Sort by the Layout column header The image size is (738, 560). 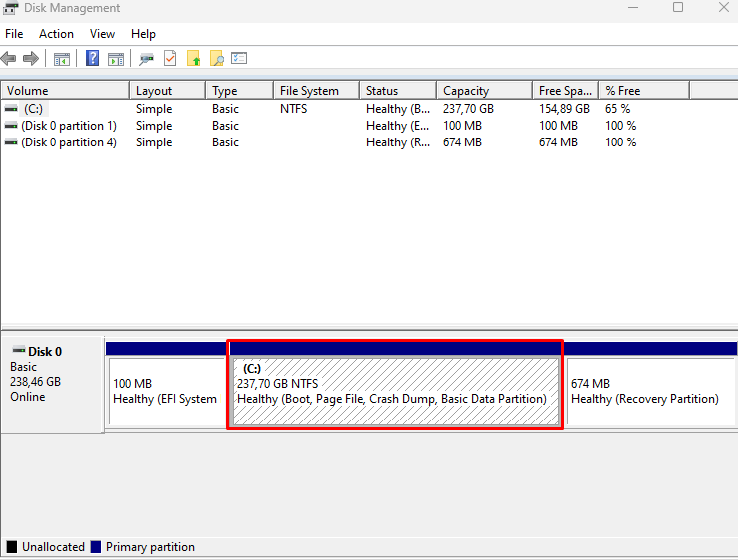click(x=168, y=90)
